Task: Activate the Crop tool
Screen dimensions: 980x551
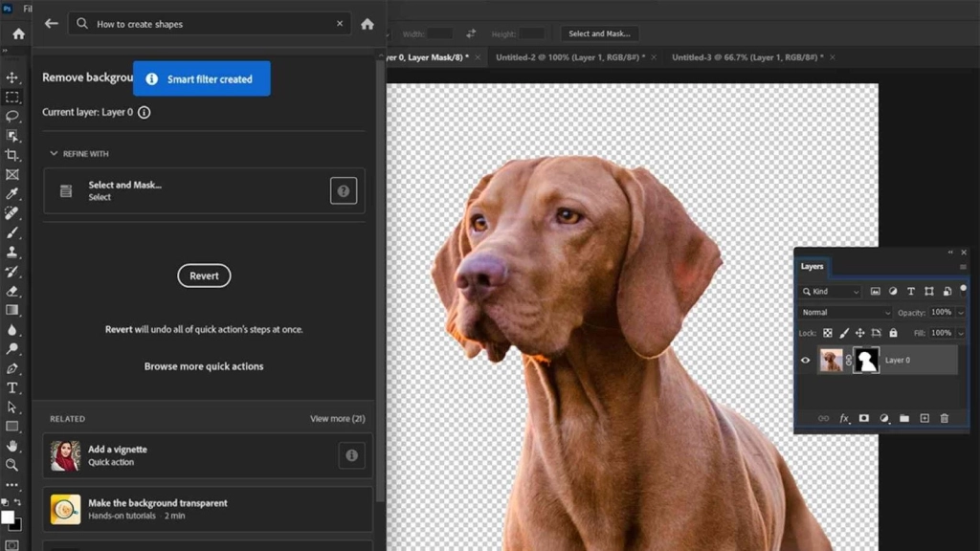Action: click(13, 153)
